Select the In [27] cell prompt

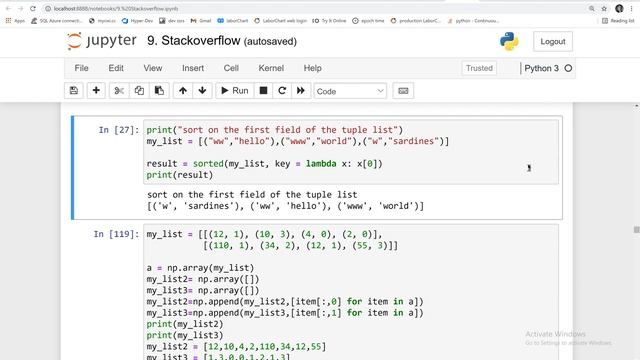point(118,130)
